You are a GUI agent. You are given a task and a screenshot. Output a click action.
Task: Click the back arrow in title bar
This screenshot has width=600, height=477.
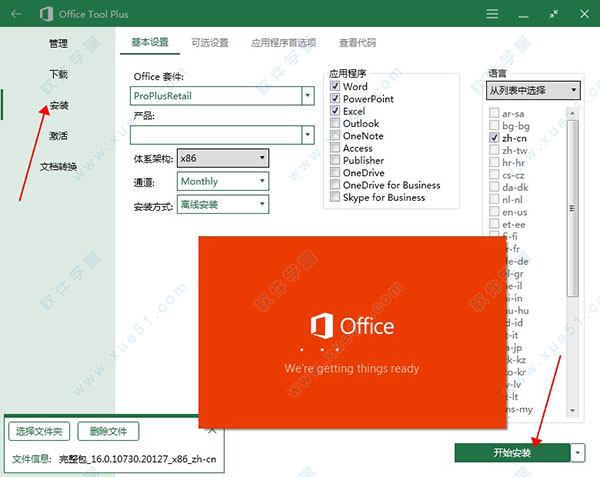point(16,14)
